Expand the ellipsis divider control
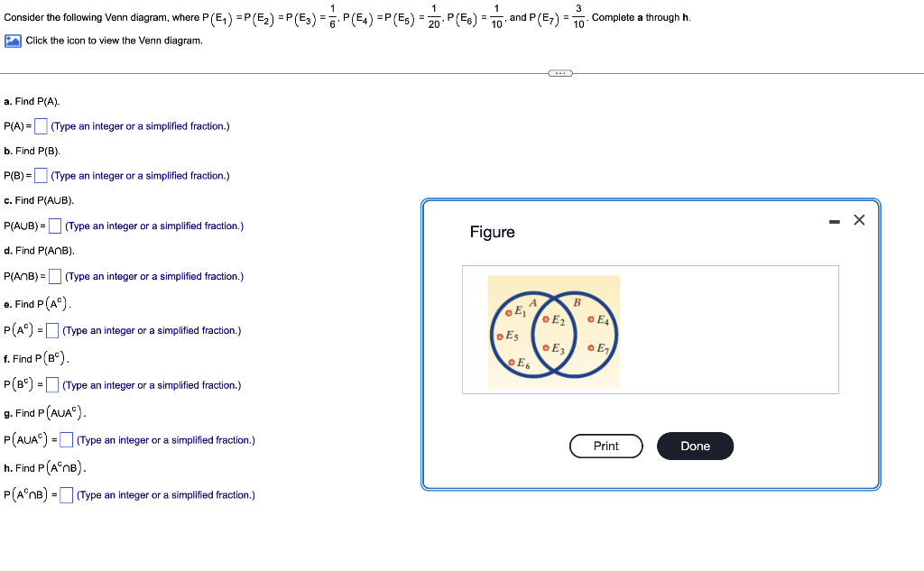Viewport: 924px width, 571px height. coord(559,73)
